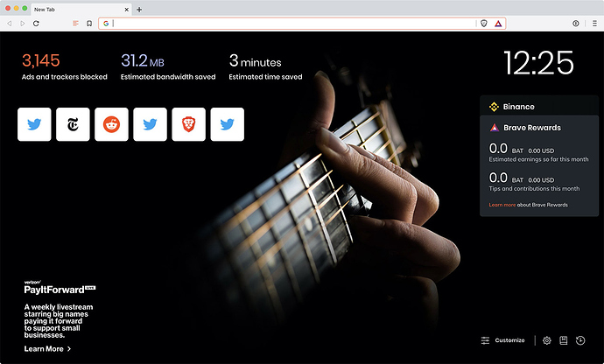604x364 pixels.
Task: Close the New Tab tab
Action: click(x=126, y=10)
